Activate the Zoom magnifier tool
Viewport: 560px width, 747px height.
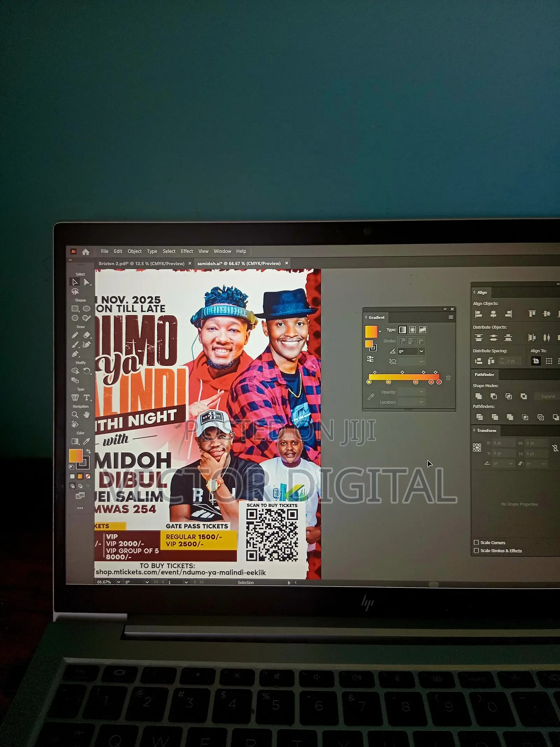(x=75, y=415)
